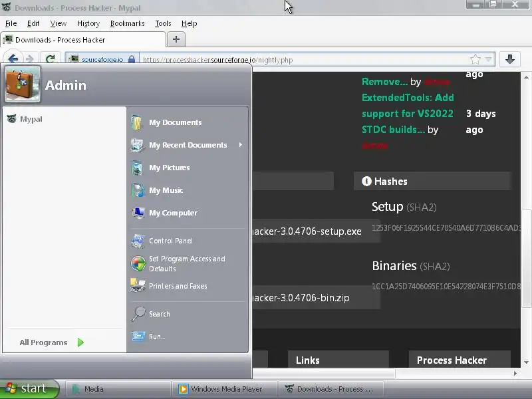Click horizontal scrollbar right arrow
Screen dimensions: 532x399
515,373
